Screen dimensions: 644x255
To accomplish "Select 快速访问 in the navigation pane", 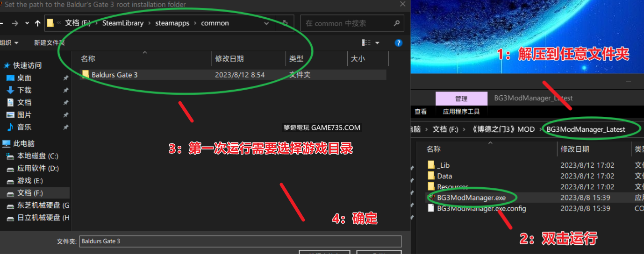I will point(27,65).
